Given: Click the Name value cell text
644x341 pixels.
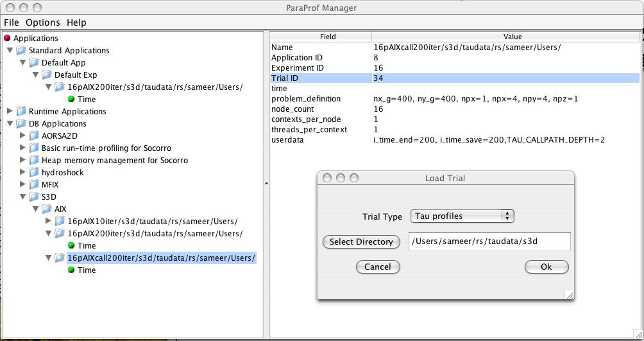Looking at the screenshot, I should (x=468, y=48).
